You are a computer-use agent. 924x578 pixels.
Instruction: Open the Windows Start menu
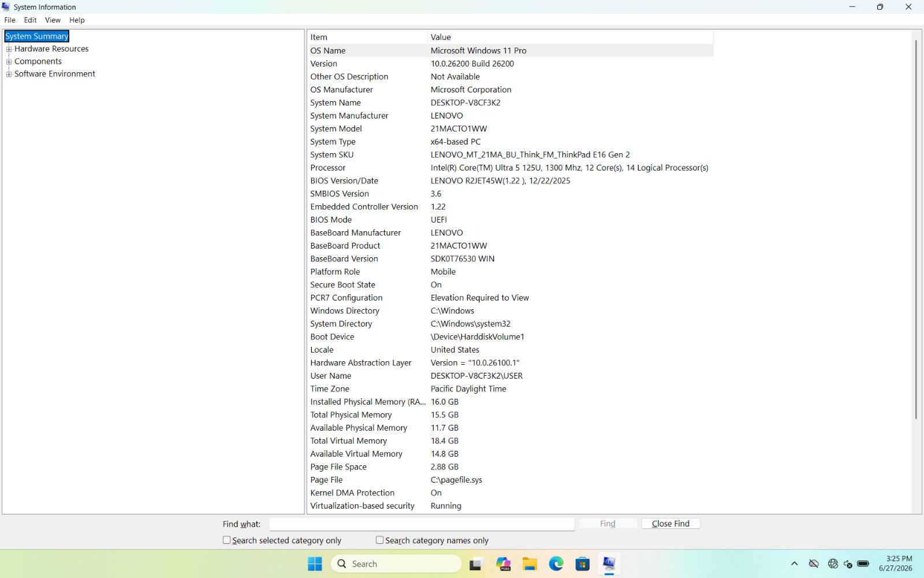point(315,564)
